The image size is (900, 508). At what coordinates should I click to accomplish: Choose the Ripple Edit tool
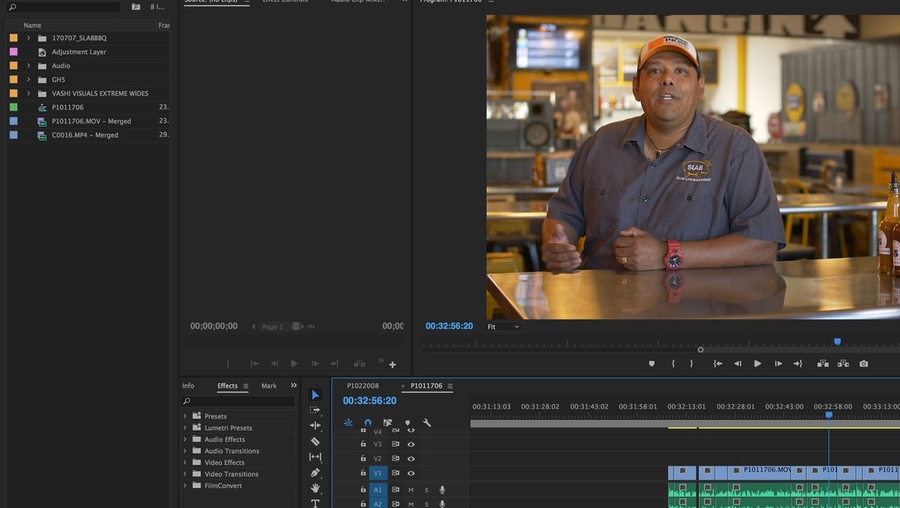pos(315,426)
